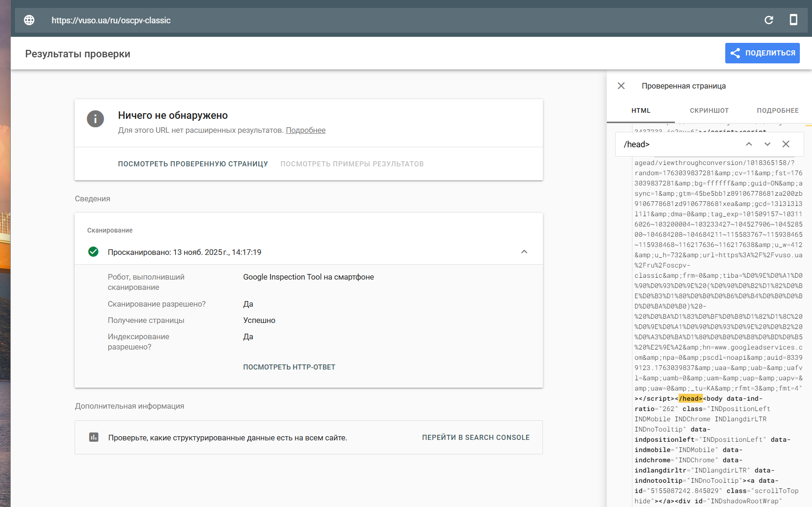812x507 pixels.
Task: Click into the /head> search field
Action: 679,144
